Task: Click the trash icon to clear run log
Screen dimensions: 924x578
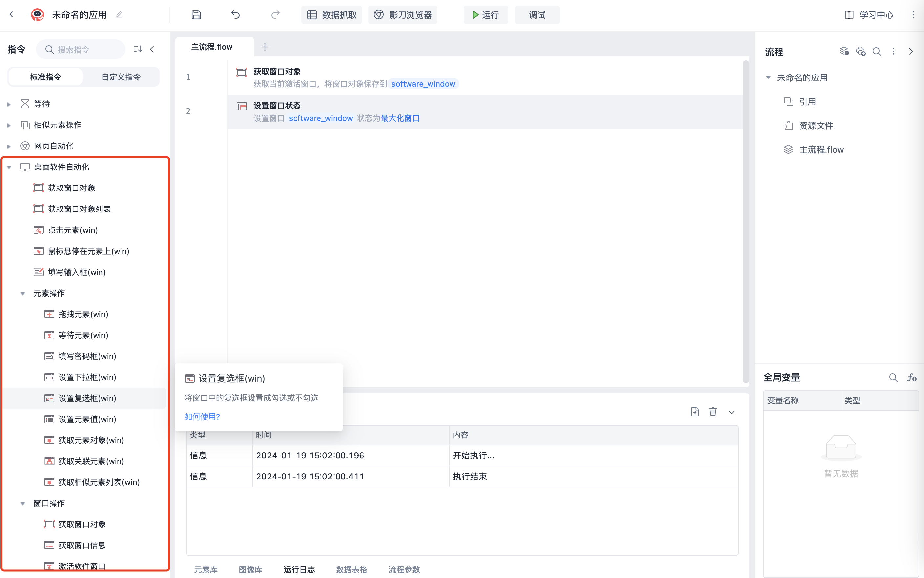Action: coord(713,412)
